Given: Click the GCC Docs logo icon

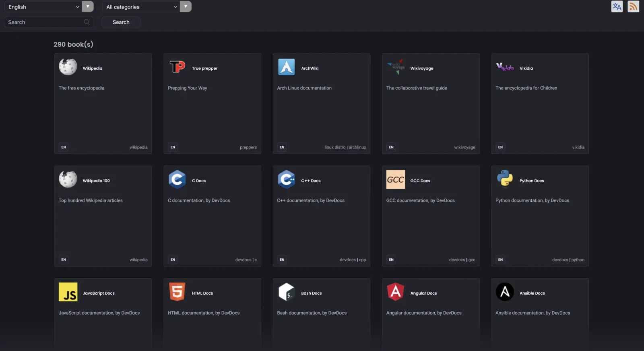Looking at the screenshot, I should tap(396, 180).
